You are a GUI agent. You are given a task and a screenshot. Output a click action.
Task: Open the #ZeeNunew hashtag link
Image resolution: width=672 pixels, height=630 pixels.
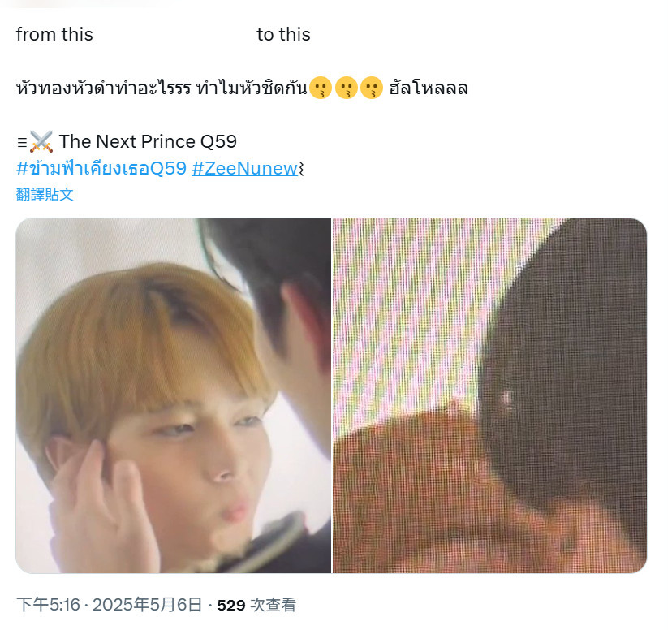click(x=245, y=168)
